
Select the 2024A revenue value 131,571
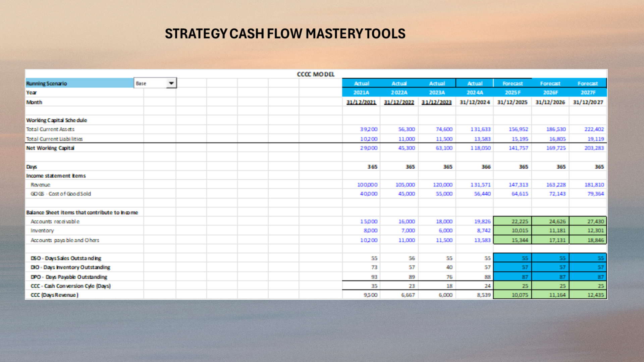[480, 185]
